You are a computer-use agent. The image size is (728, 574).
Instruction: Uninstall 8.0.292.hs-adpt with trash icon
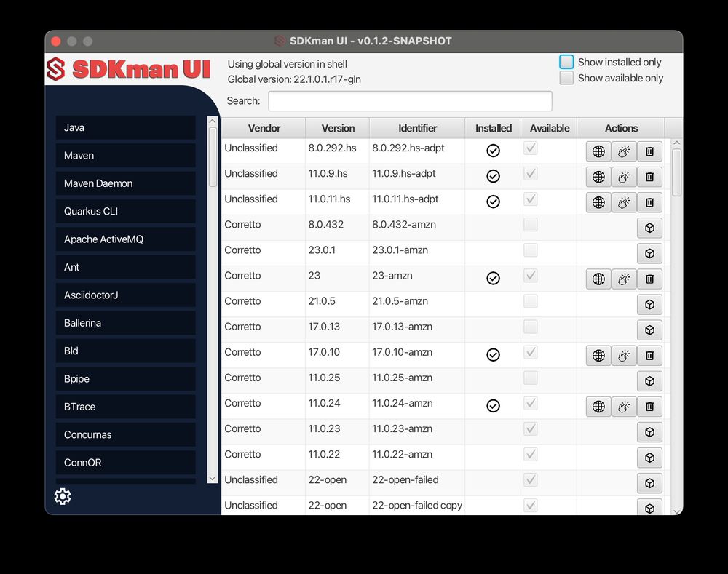click(649, 151)
